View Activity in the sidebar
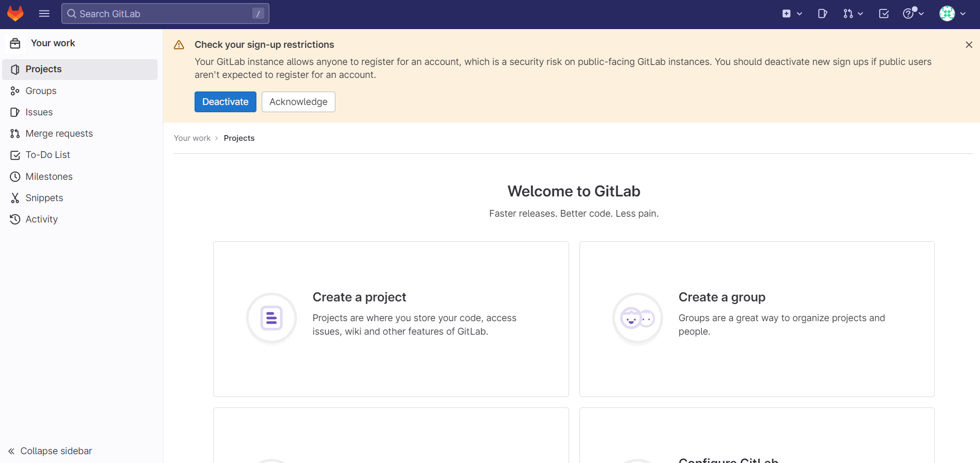This screenshot has height=463, width=980. (80, 219)
